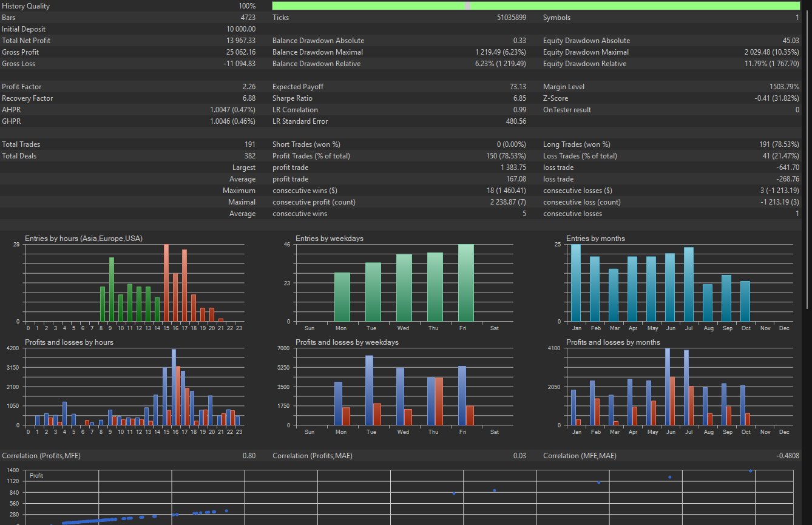Click Tuesday's blue profit bar in weekdays chart
The width and height of the screenshot is (812, 525).
(369, 390)
